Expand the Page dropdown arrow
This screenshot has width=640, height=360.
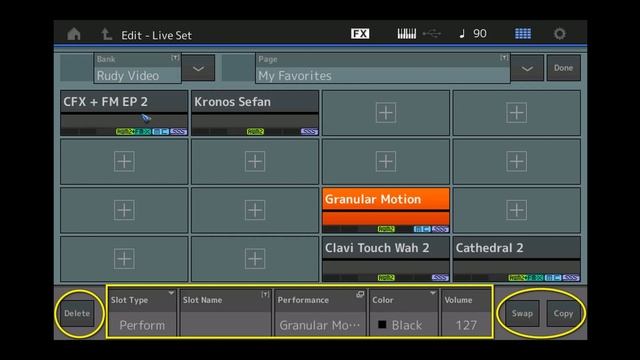click(x=527, y=68)
